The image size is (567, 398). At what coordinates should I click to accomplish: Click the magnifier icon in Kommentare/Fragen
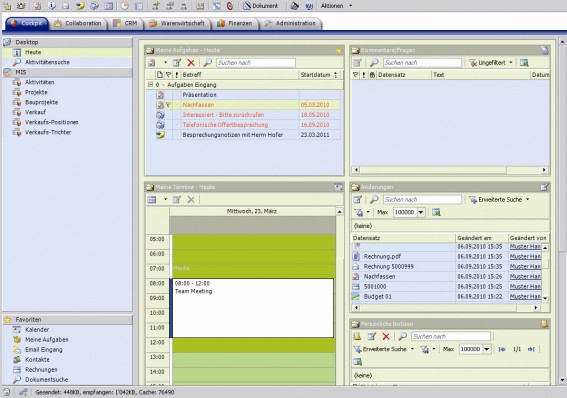click(x=374, y=63)
